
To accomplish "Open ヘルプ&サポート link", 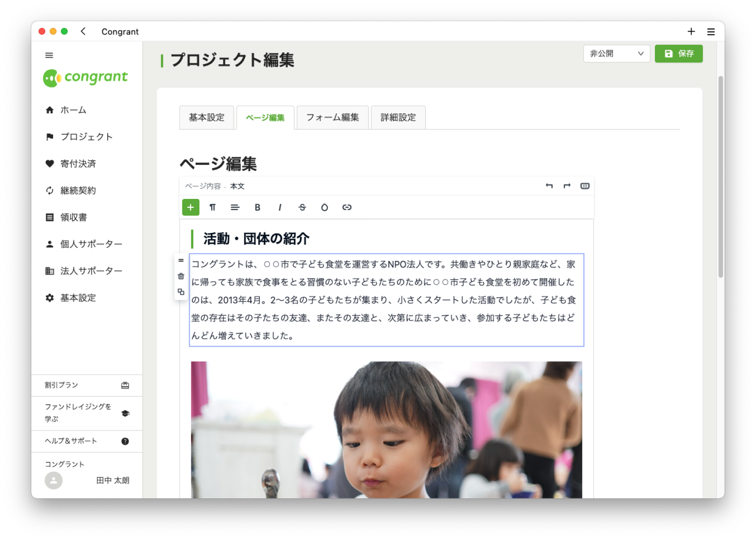I will pyautogui.click(x=71, y=441).
